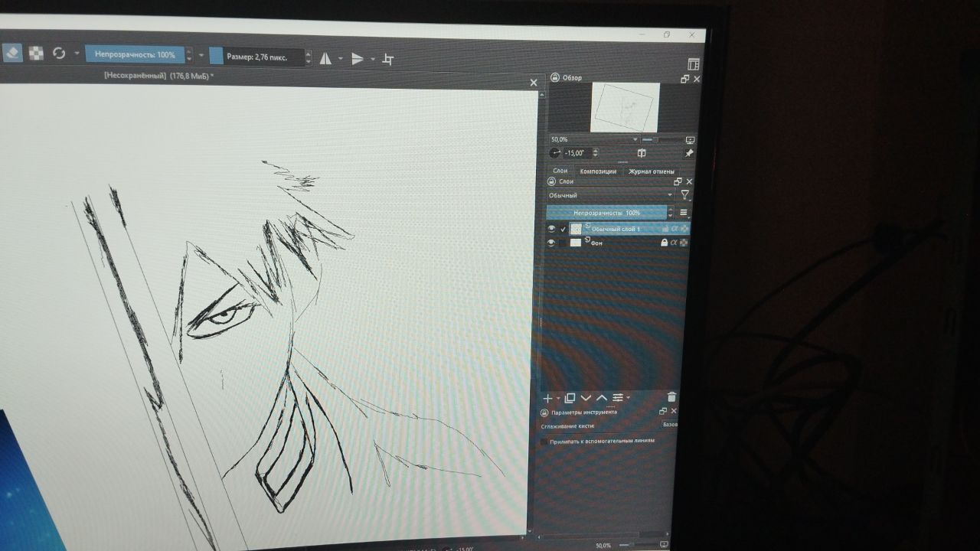The image size is (980, 551).
Task: Open the Обычный blending mode dropdown
Action: tap(610, 195)
